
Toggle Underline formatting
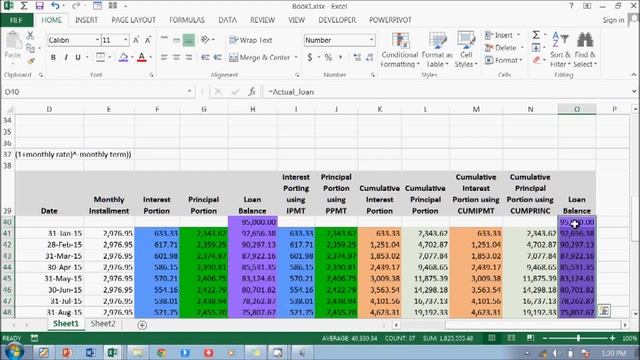pos(78,58)
